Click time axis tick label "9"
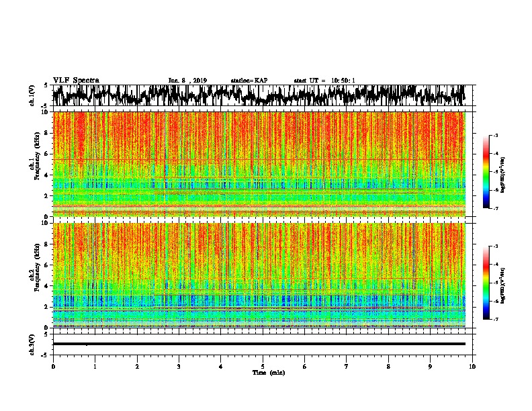532x411 pixels. click(x=430, y=367)
